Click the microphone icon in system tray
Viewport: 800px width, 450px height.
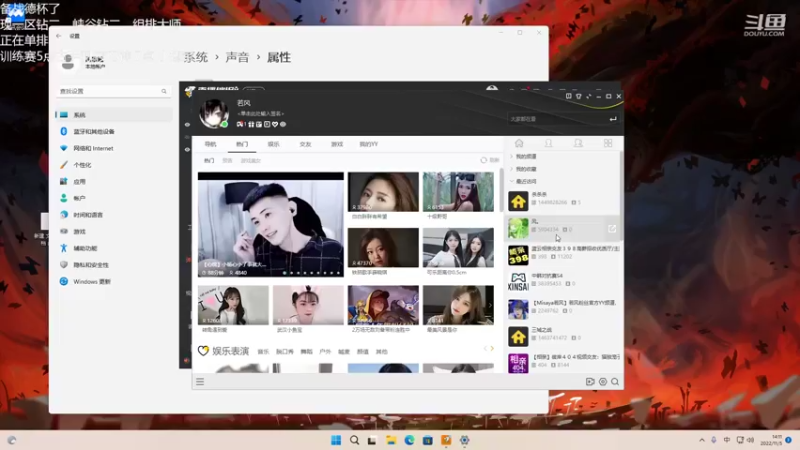coord(714,440)
